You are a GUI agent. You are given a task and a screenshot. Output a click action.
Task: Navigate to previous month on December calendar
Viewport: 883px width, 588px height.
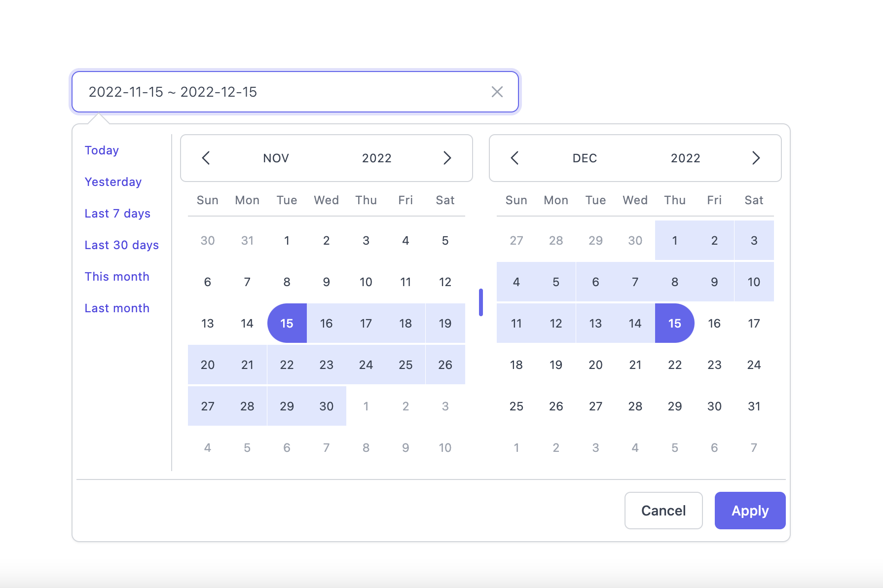[x=515, y=158]
